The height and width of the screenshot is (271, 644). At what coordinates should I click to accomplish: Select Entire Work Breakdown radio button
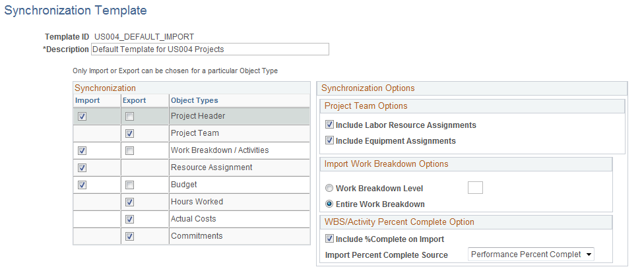pos(329,204)
